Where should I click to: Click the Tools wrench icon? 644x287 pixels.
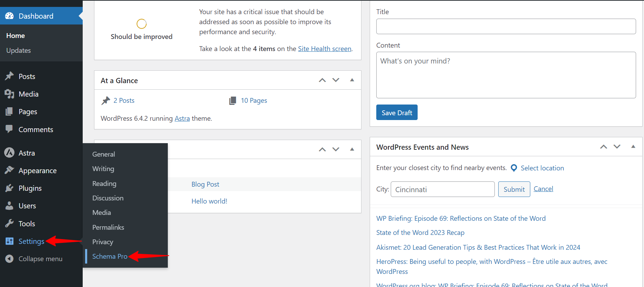coord(9,224)
